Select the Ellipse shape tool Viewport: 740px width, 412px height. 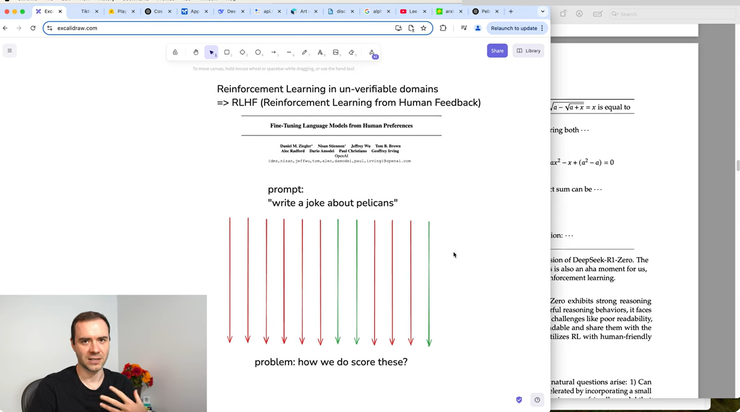(x=258, y=52)
